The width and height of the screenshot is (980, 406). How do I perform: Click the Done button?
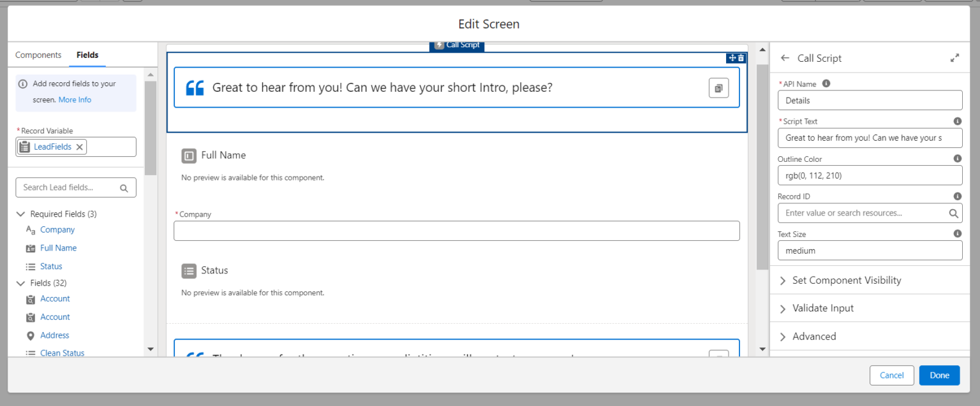[x=939, y=375]
